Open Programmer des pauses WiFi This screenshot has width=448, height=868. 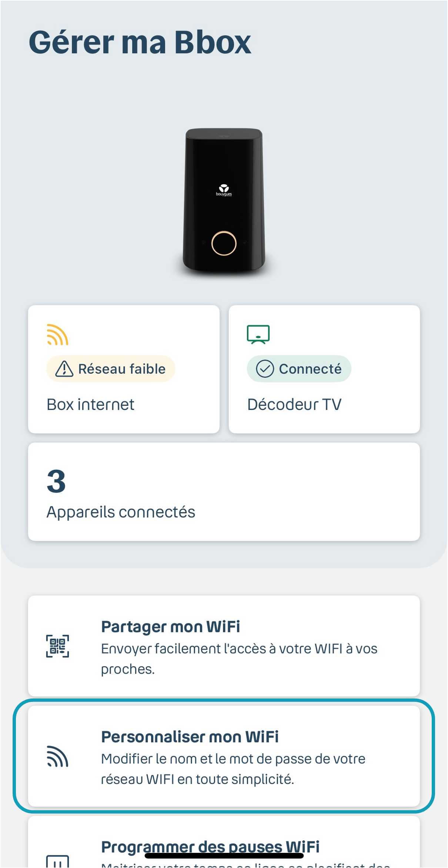click(x=210, y=847)
